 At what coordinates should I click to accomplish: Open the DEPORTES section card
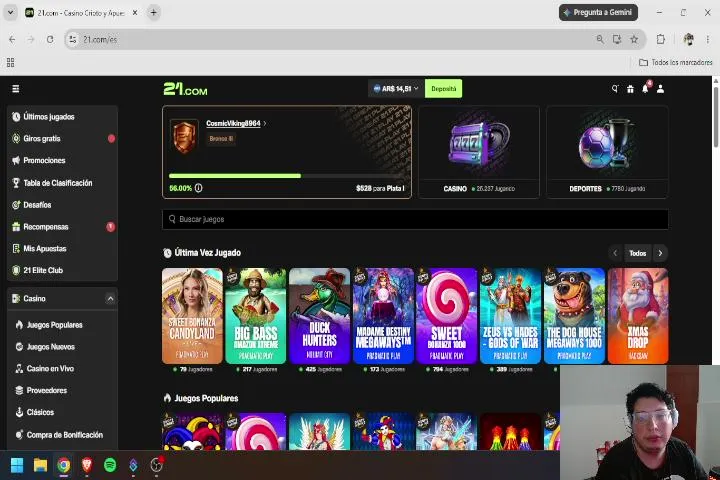click(607, 152)
